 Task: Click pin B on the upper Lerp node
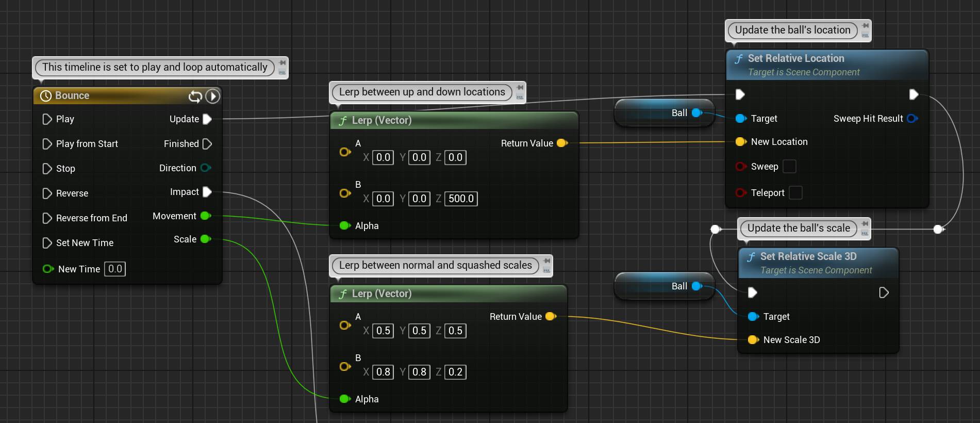[345, 193]
